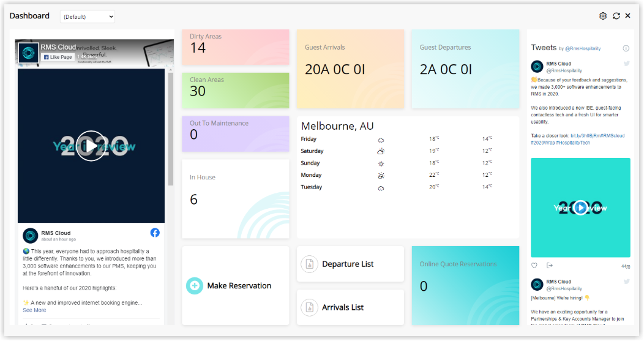644x341 pixels.
Task: Like the first tweet with heart icon
Action: pyautogui.click(x=534, y=266)
